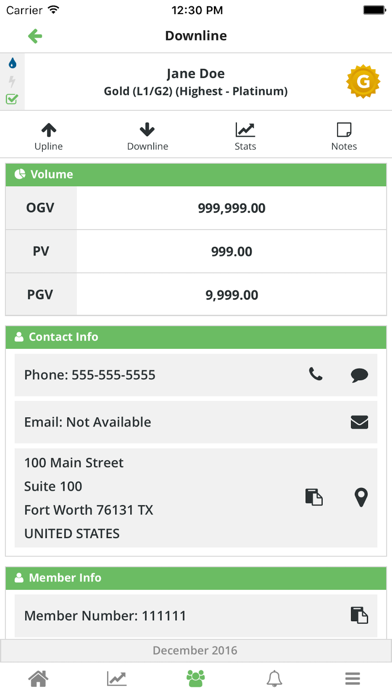Copy the member number 111111
Viewport: 392px width, 696px height.
[x=359, y=615]
